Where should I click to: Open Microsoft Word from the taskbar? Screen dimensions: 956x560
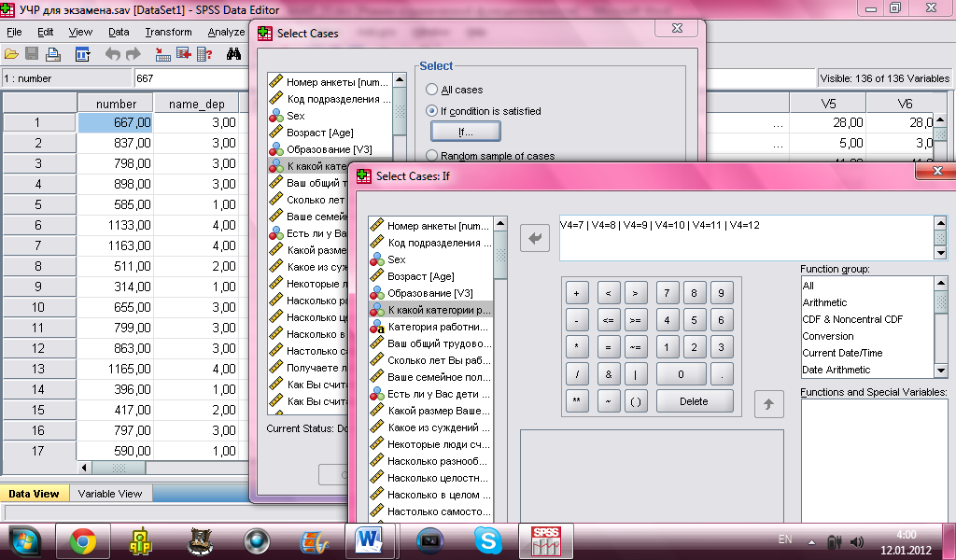click(370, 541)
